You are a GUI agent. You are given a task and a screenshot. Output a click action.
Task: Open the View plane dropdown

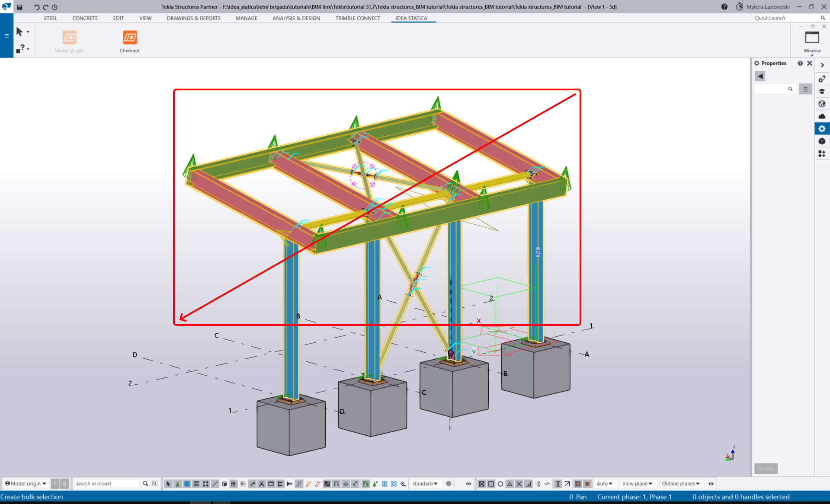tap(638, 484)
